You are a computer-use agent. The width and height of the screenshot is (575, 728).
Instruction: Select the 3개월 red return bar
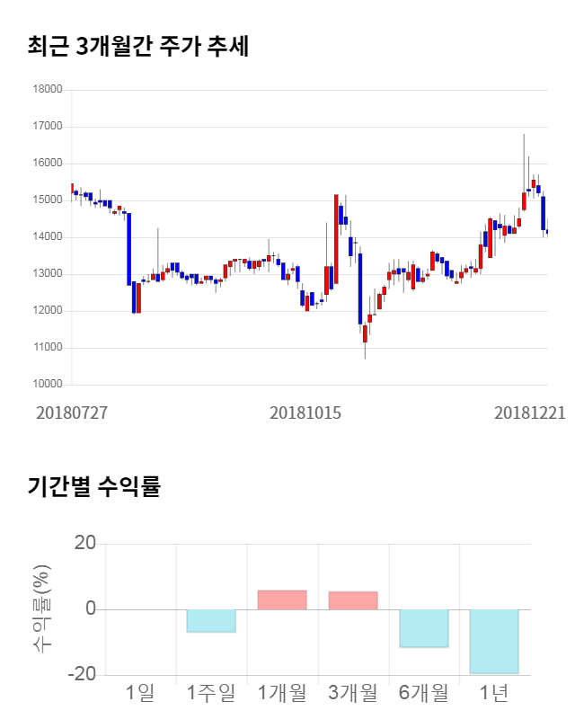(353, 600)
